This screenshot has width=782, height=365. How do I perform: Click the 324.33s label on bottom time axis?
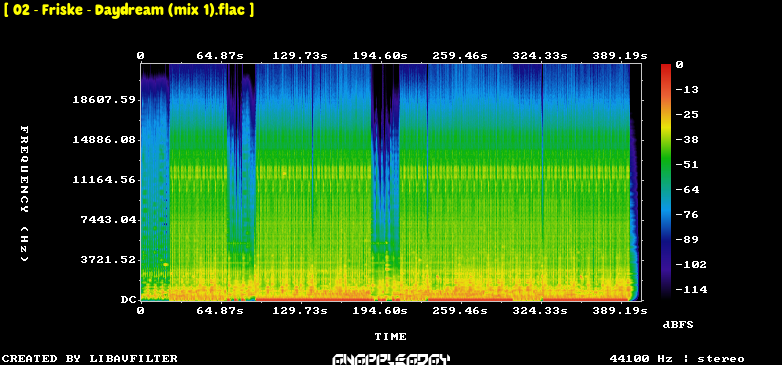tap(540, 311)
